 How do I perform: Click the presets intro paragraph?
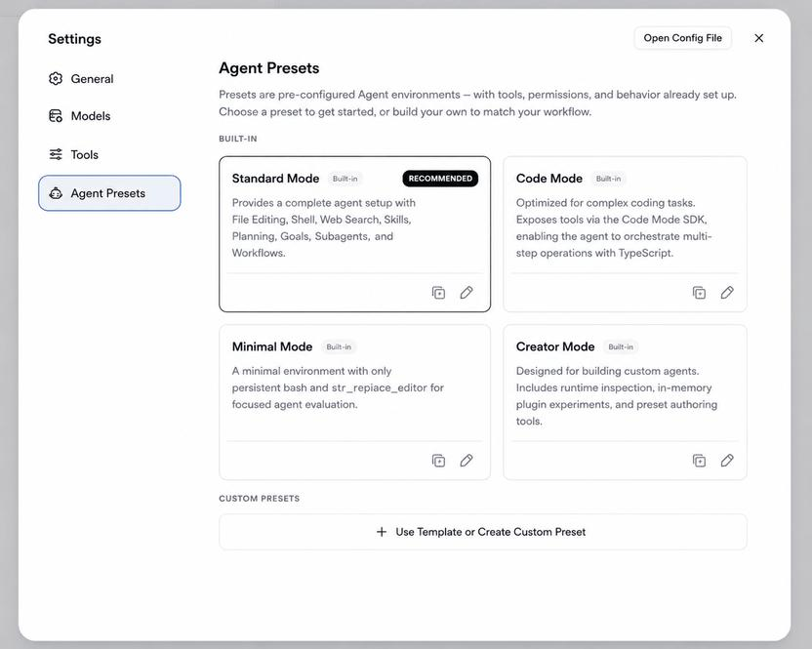click(477, 103)
